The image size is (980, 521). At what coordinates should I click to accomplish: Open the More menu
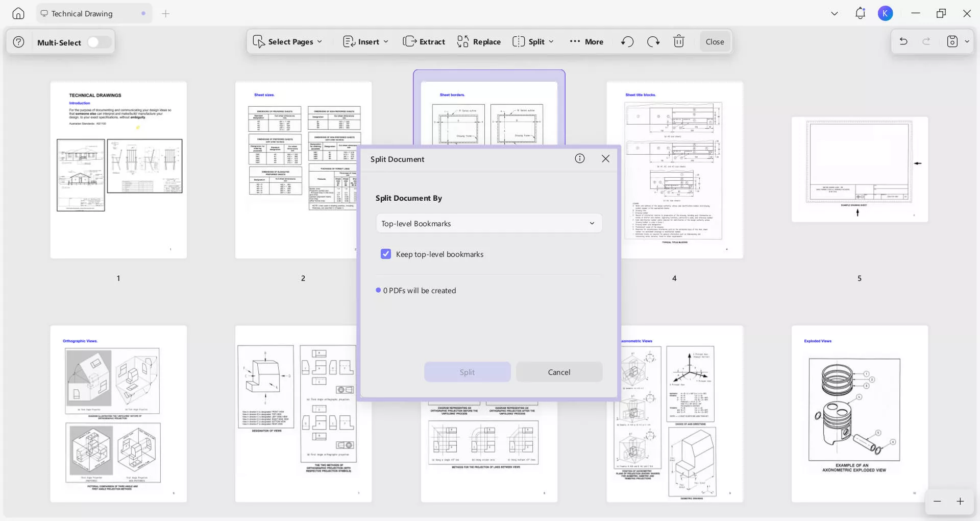tap(586, 42)
